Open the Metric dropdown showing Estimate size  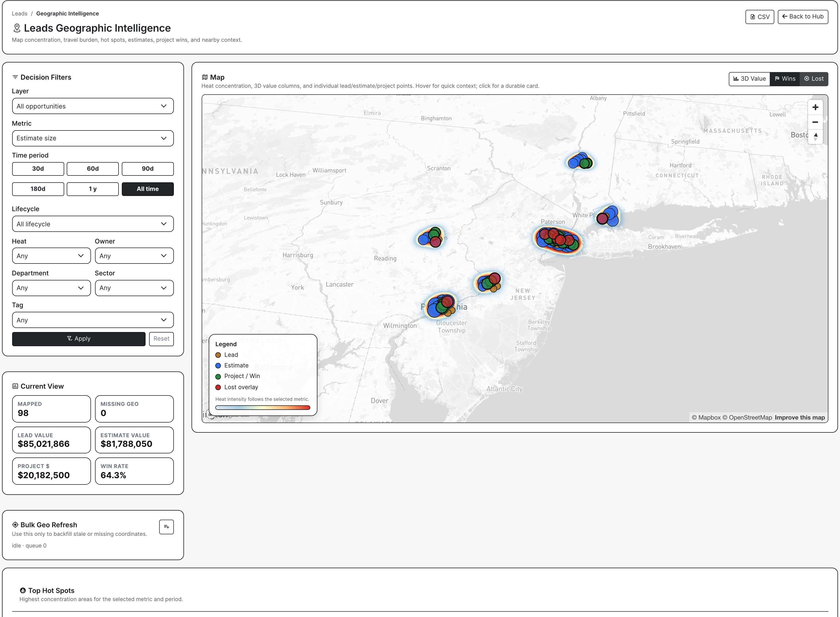93,138
